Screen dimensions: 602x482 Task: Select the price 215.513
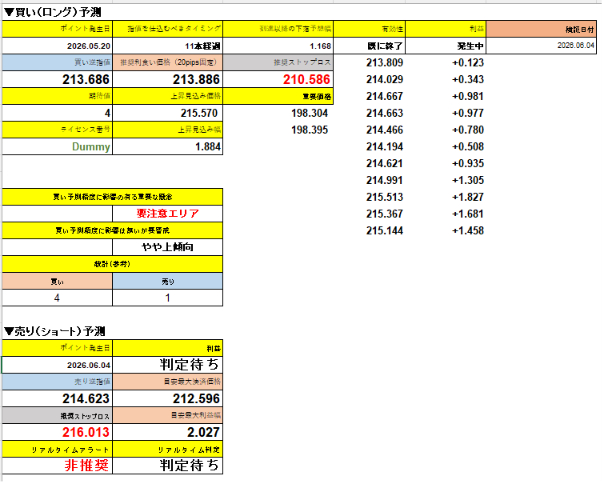pyautogui.click(x=384, y=197)
